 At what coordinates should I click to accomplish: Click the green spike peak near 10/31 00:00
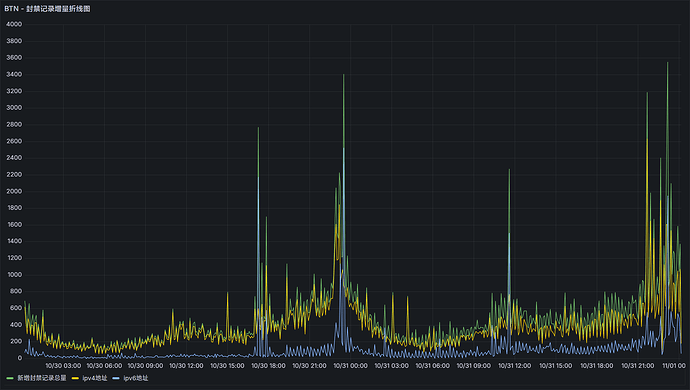(x=344, y=75)
